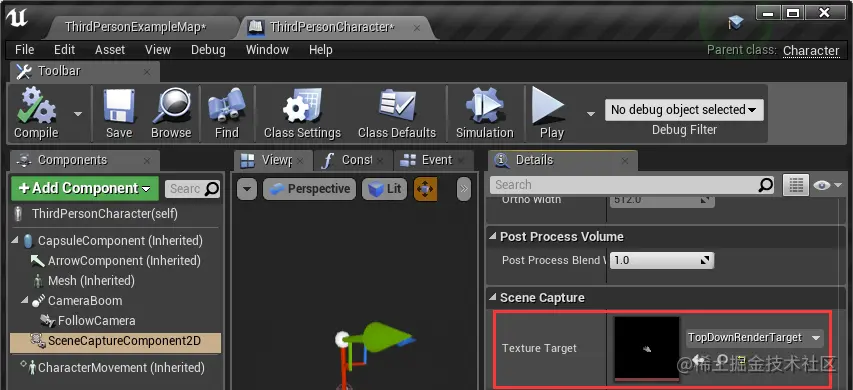Screen dimensions: 853x390
Task: Collapse the Scene Capture section
Action: 493,298
